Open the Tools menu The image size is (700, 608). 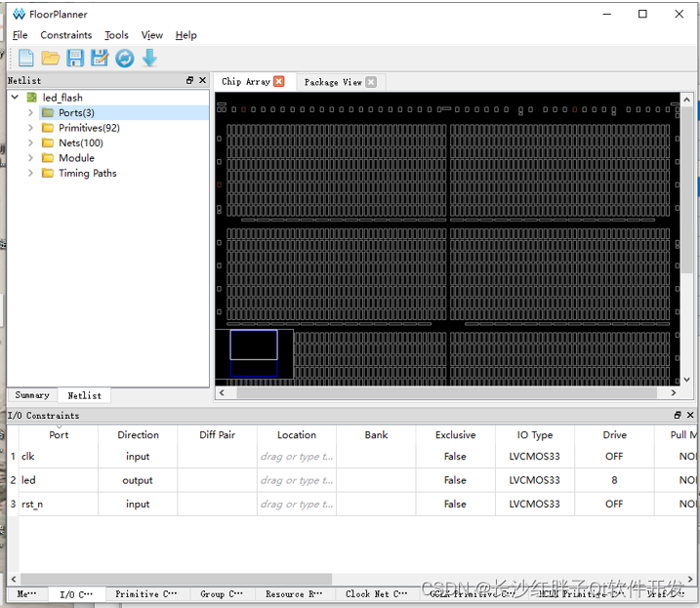coord(116,35)
